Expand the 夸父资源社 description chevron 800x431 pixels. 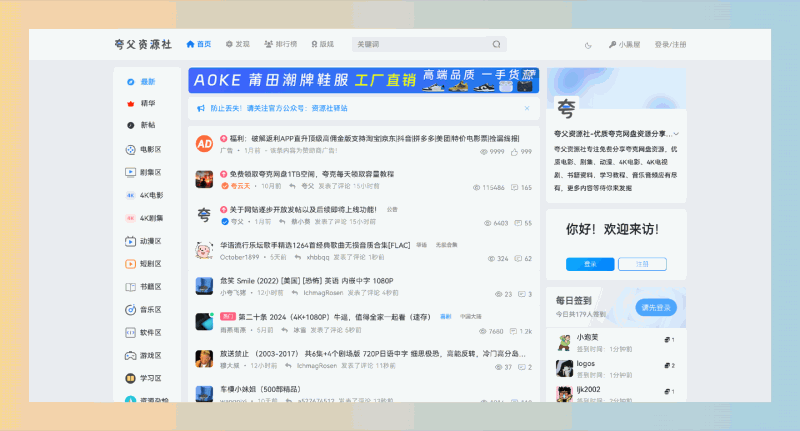[x=676, y=134]
